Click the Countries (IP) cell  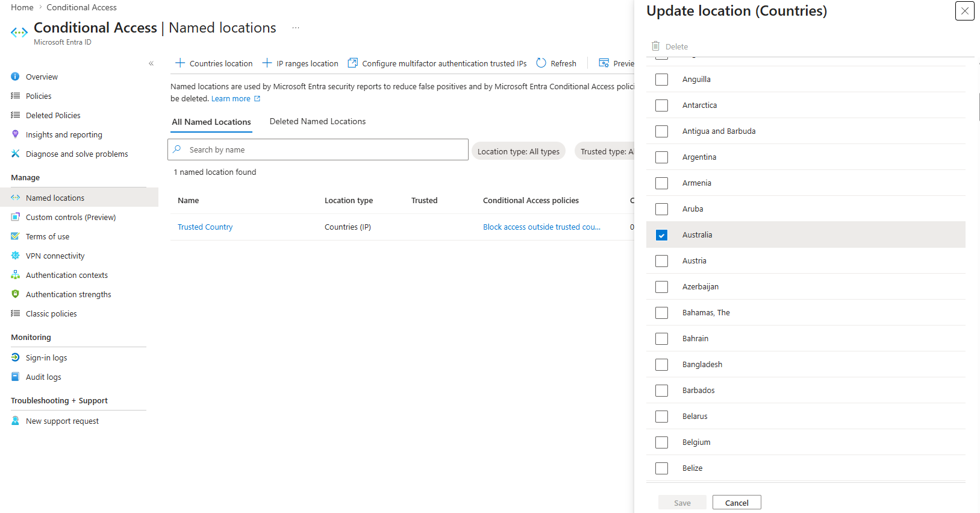coord(348,227)
